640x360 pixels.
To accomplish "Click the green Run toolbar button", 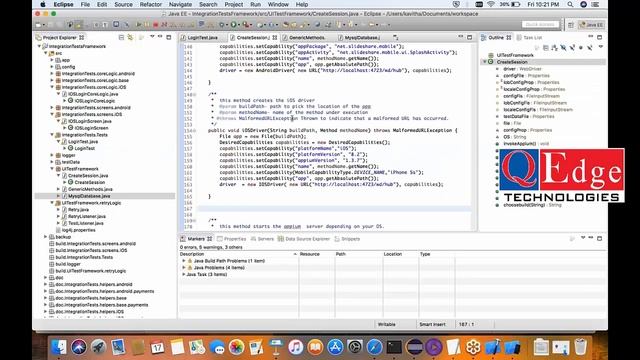I will (x=234, y=25).
